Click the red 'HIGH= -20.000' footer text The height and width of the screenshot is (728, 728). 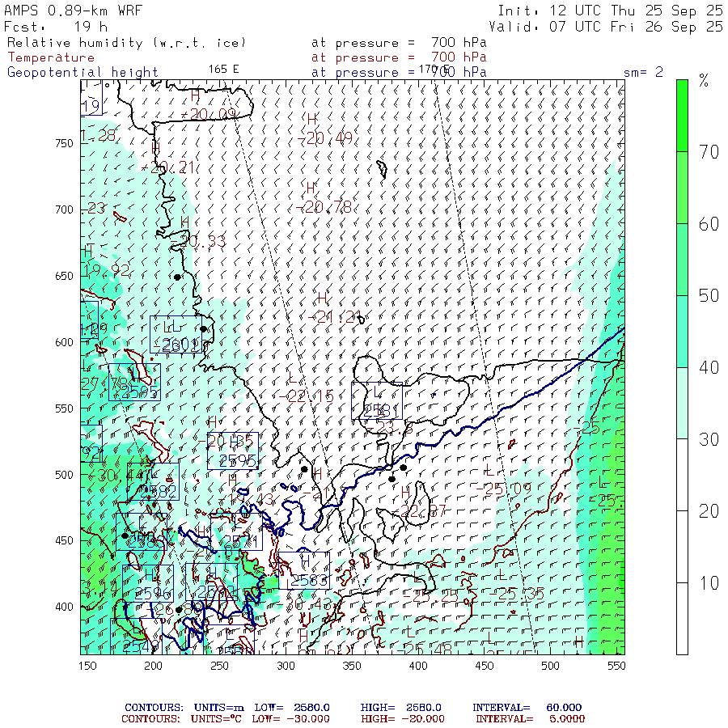point(403,719)
